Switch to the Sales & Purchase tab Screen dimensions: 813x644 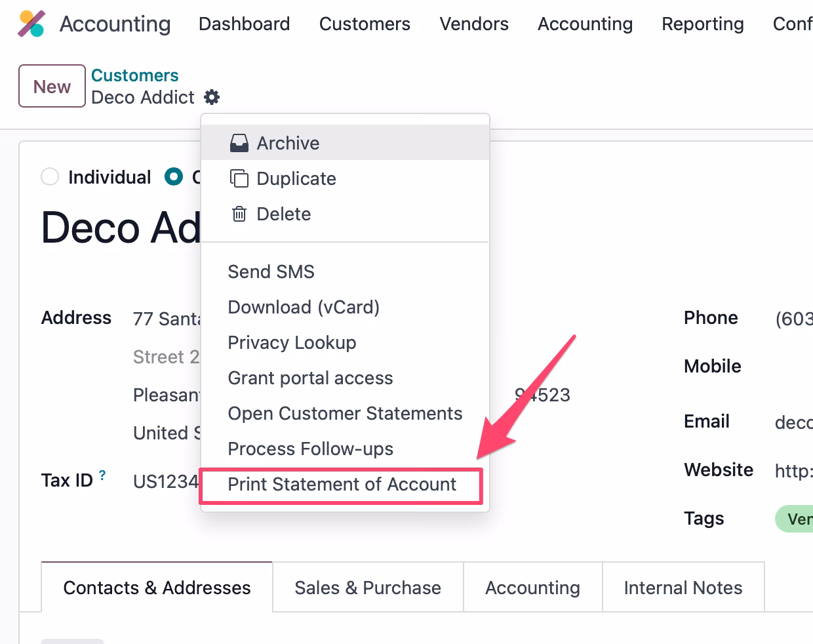[x=368, y=588]
